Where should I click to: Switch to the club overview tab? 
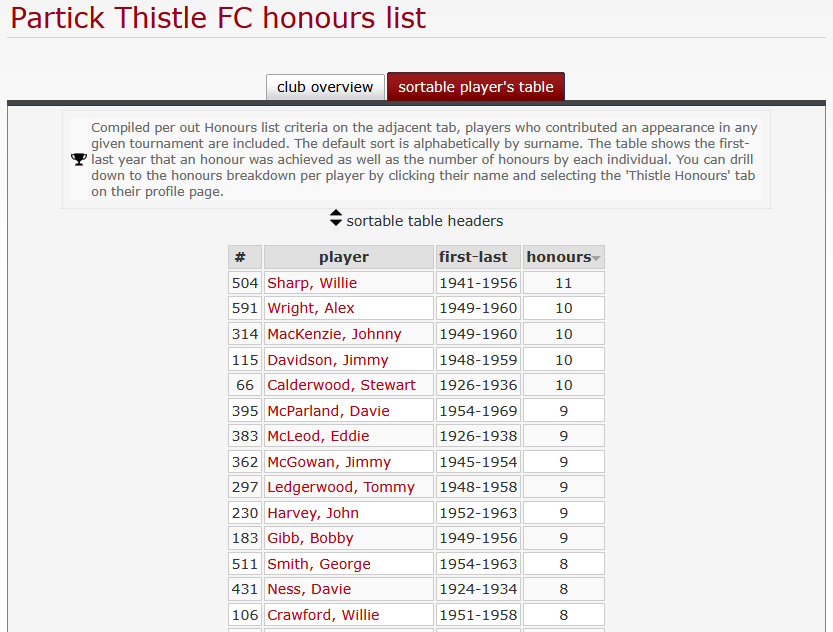coord(325,87)
